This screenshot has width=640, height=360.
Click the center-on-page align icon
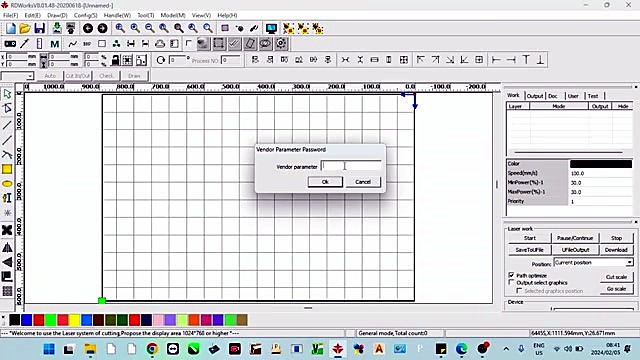[x=479, y=60]
